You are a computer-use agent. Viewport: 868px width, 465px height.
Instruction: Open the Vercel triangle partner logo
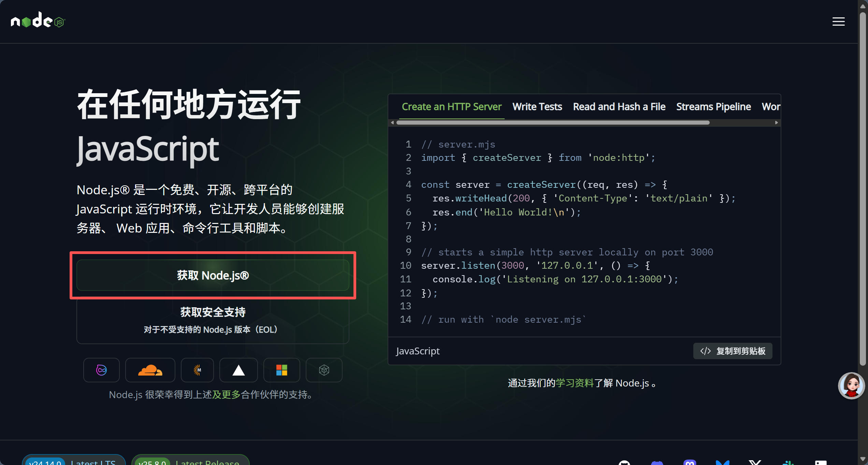(238, 370)
